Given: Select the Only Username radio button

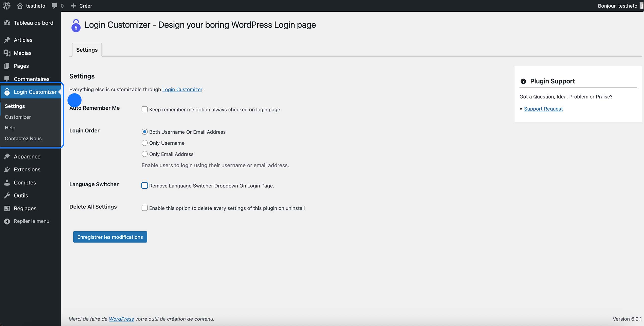Looking at the screenshot, I should click(144, 143).
